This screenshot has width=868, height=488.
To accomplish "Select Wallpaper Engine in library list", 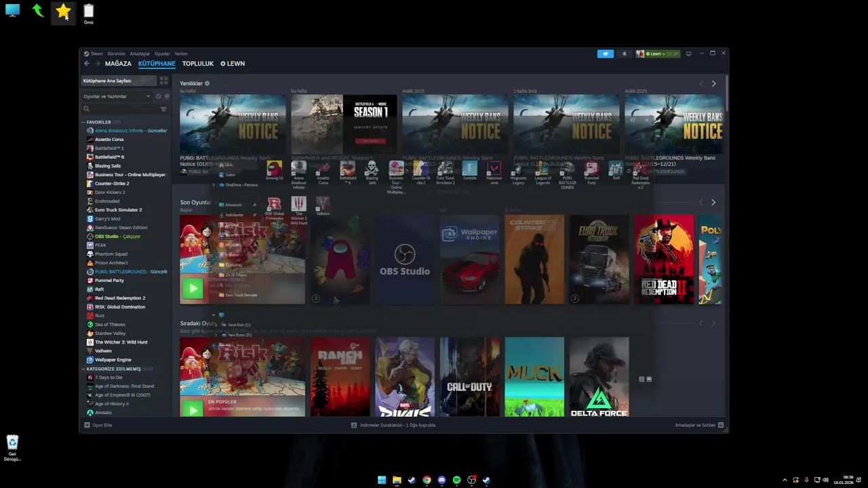I will [x=113, y=360].
